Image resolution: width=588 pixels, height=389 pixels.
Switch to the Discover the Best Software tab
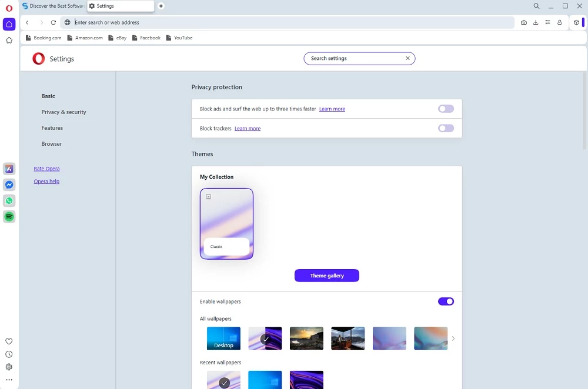(53, 6)
